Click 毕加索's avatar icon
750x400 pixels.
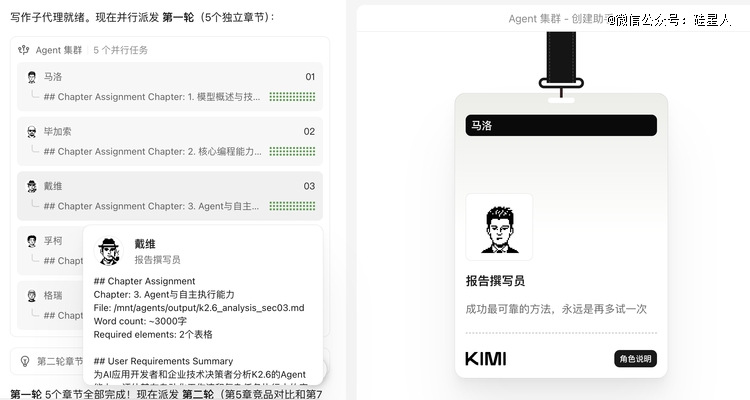click(32, 132)
